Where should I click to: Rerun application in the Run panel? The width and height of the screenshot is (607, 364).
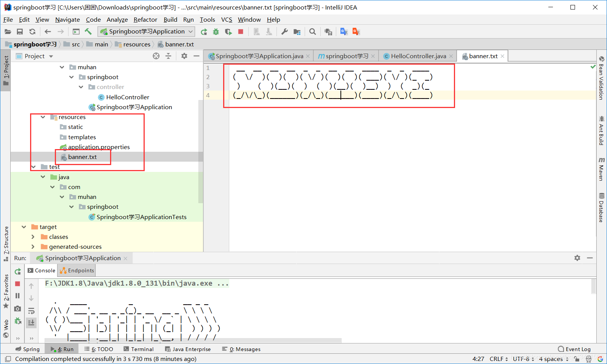coord(18,272)
